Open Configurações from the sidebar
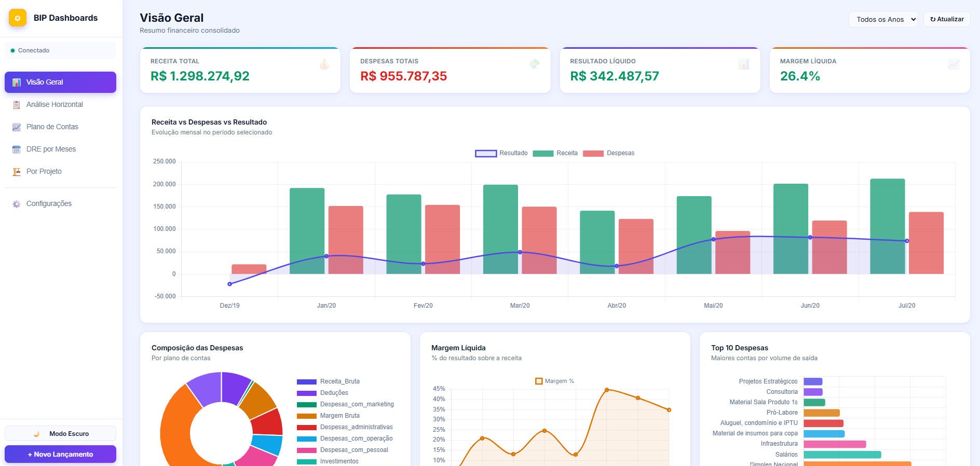The image size is (980, 466). point(60,204)
